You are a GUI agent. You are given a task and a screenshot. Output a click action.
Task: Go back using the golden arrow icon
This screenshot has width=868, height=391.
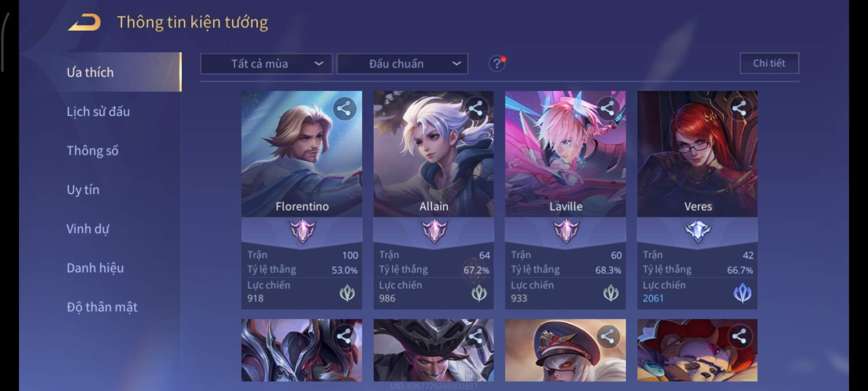[x=84, y=22]
